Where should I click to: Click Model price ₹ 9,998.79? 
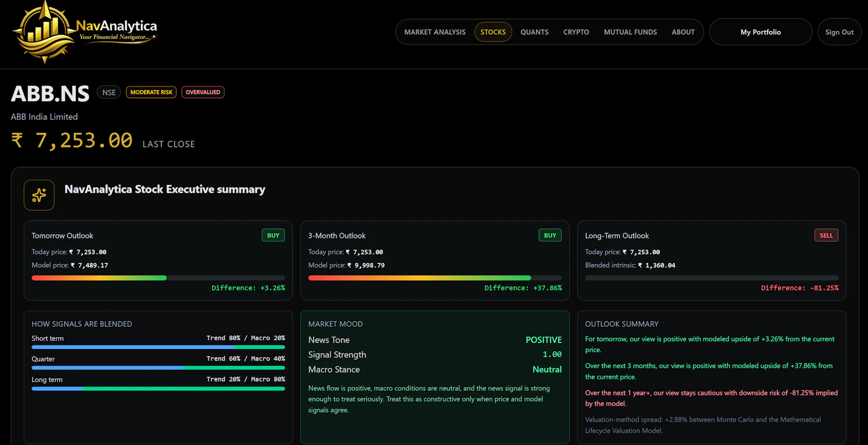[x=347, y=265]
